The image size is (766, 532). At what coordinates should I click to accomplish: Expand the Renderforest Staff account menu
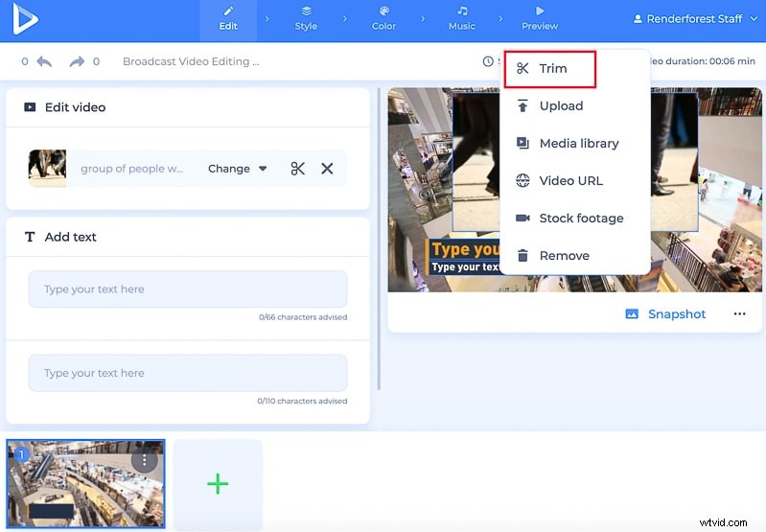695,19
